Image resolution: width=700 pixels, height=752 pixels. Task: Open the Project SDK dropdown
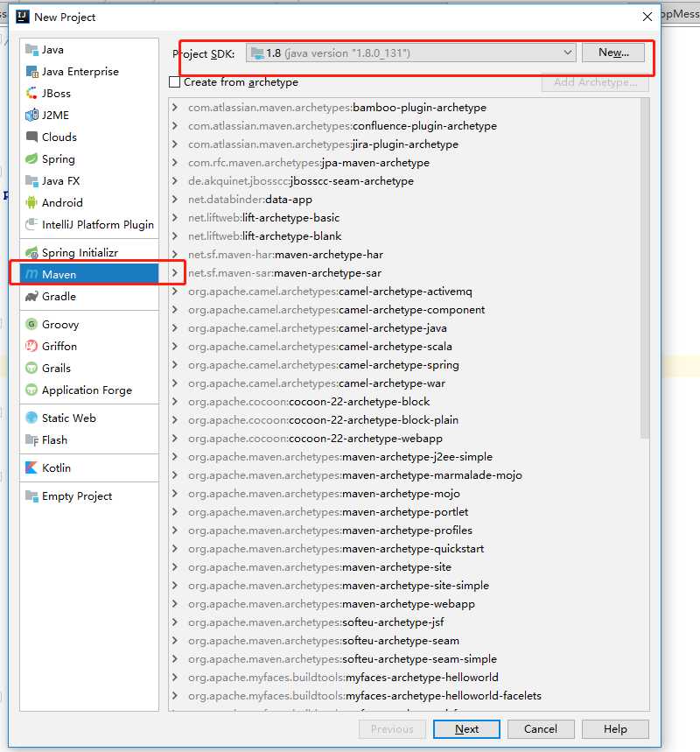pos(411,53)
